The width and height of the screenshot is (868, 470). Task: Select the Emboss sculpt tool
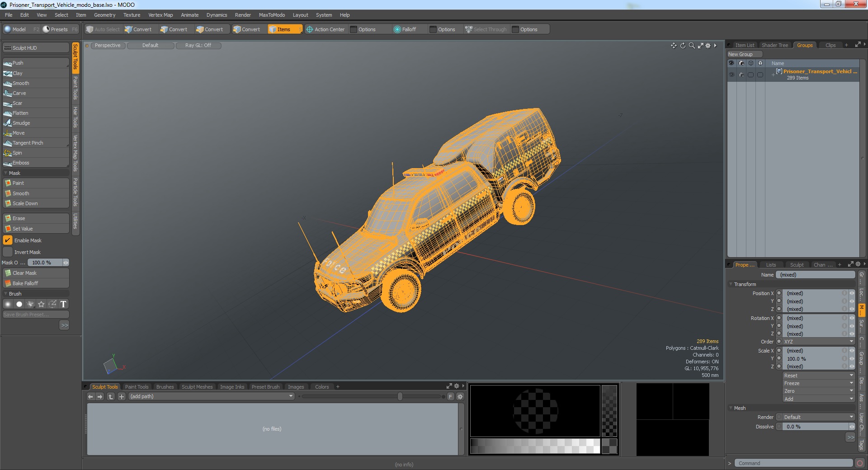click(x=36, y=163)
